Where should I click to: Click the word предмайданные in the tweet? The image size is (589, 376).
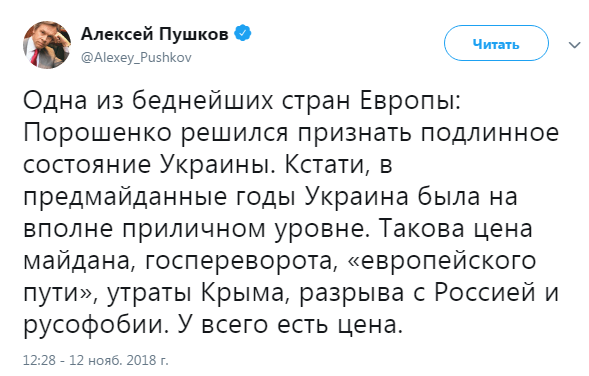pyautogui.click(x=125, y=198)
